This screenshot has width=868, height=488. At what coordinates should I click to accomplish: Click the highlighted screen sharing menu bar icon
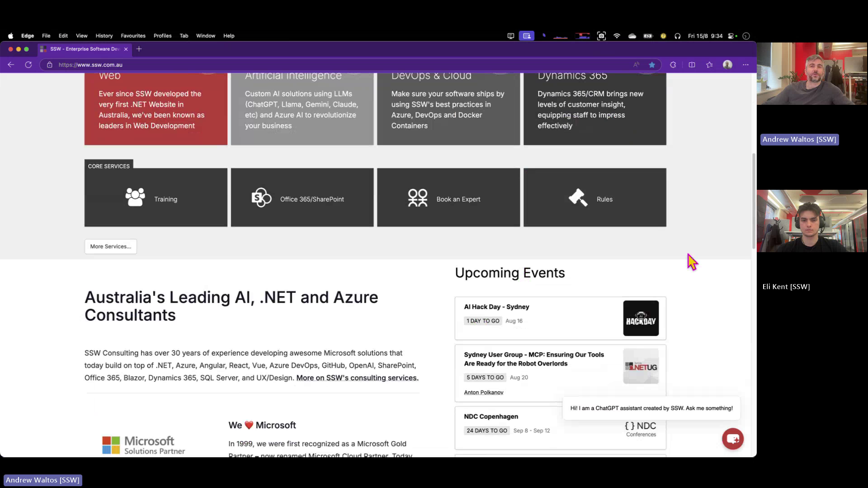click(527, 36)
